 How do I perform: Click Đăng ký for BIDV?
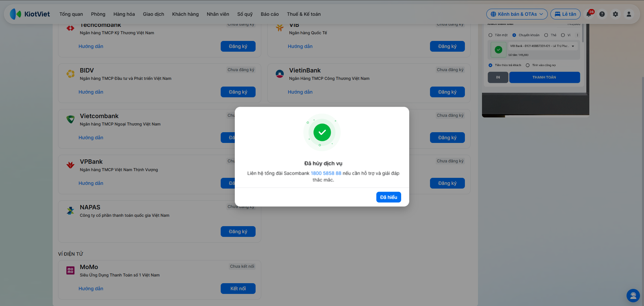[x=238, y=92]
